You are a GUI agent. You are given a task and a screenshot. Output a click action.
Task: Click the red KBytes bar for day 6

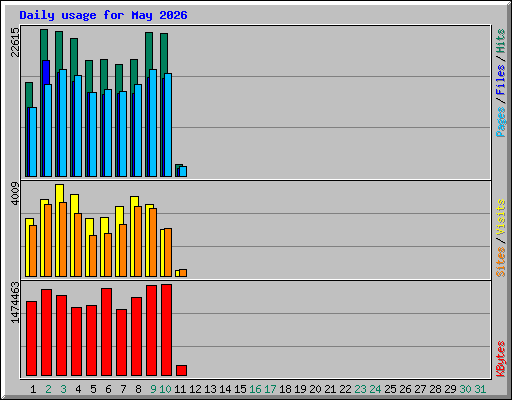(x=106, y=332)
